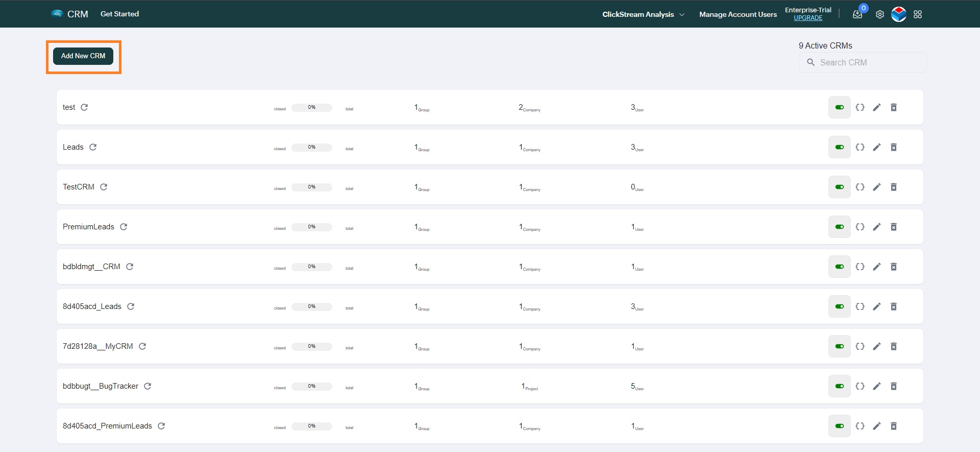Screen dimensions: 980x452
Task: Edit PremiumLeads with pencil icon
Action: click(x=877, y=227)
